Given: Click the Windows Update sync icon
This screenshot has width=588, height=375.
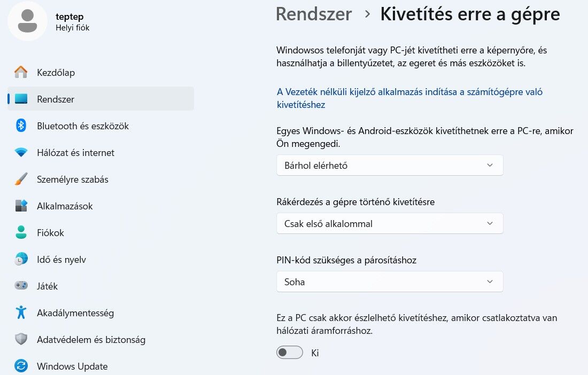Looking at the screenshot, I should (x=21, y=366).
